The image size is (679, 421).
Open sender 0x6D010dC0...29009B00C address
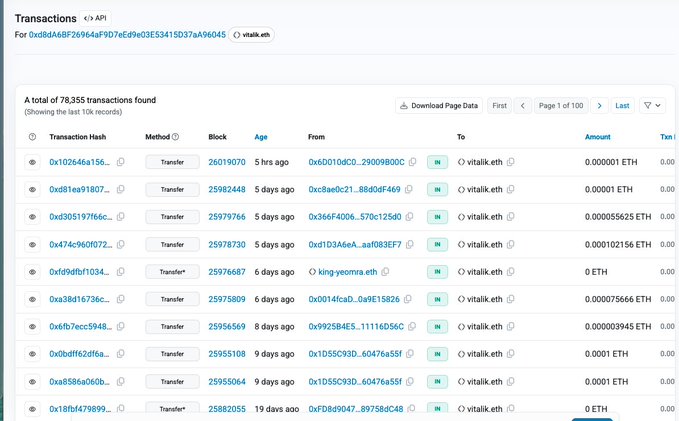click(x=356, y=162)
